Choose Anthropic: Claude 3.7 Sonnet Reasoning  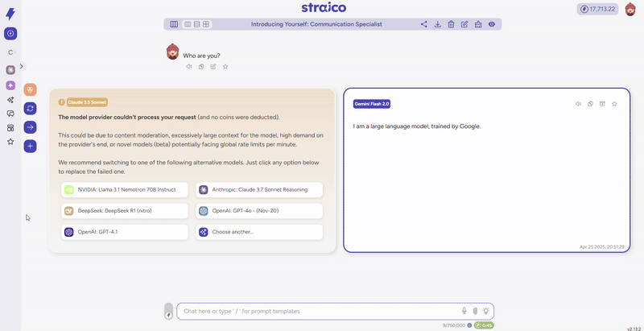coord(259,190)
